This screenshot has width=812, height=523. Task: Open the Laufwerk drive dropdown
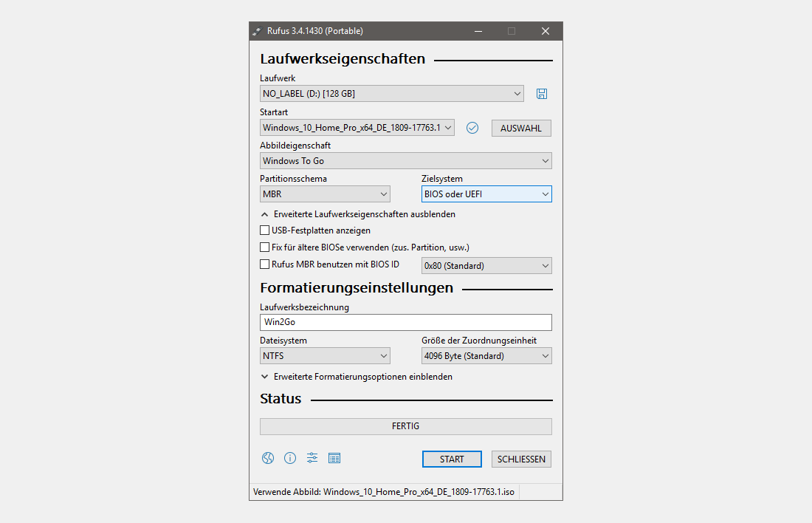pyautogui.click(x=392, y=94)
